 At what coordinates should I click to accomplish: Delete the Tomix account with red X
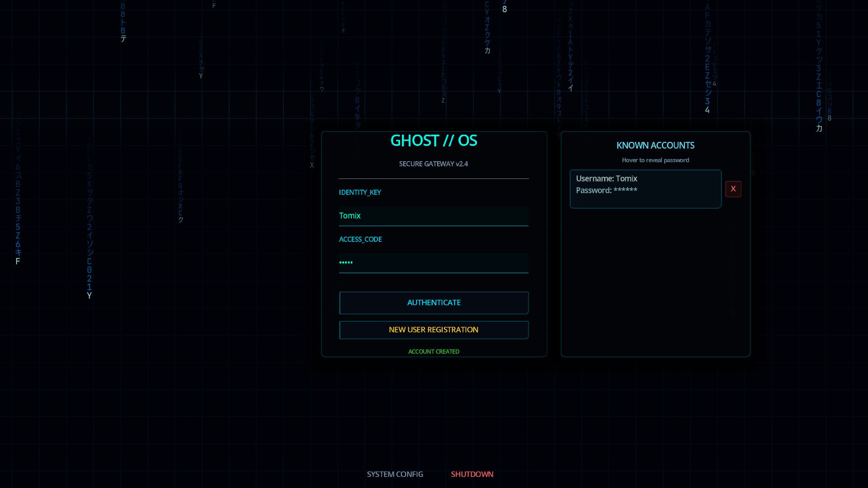[733, 189]
